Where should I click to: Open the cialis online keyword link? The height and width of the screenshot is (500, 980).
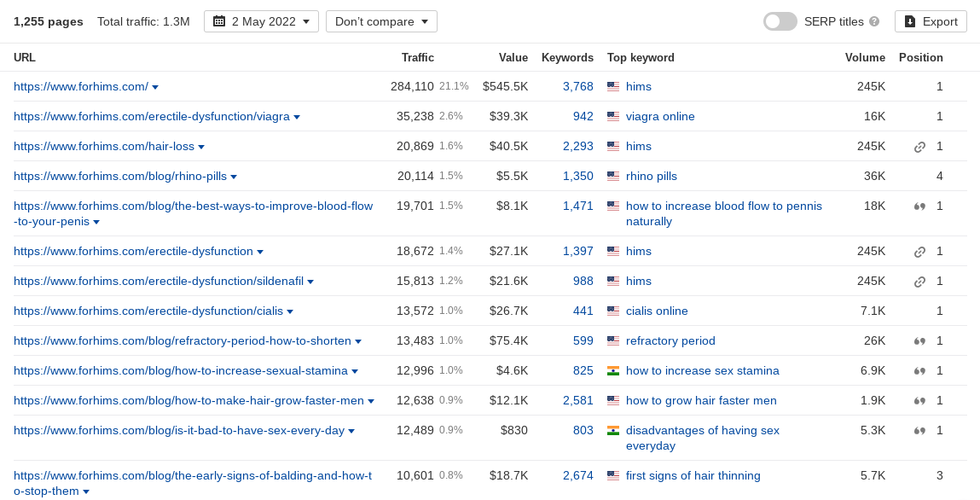[657, 311]
